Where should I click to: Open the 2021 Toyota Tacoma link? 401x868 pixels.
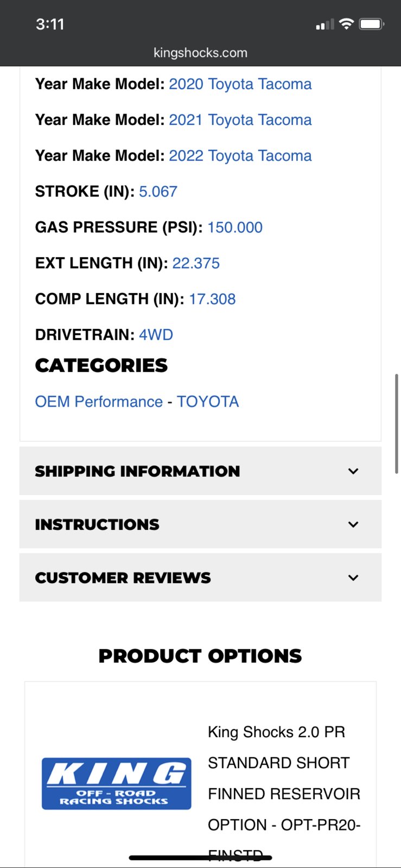[240, 120]
